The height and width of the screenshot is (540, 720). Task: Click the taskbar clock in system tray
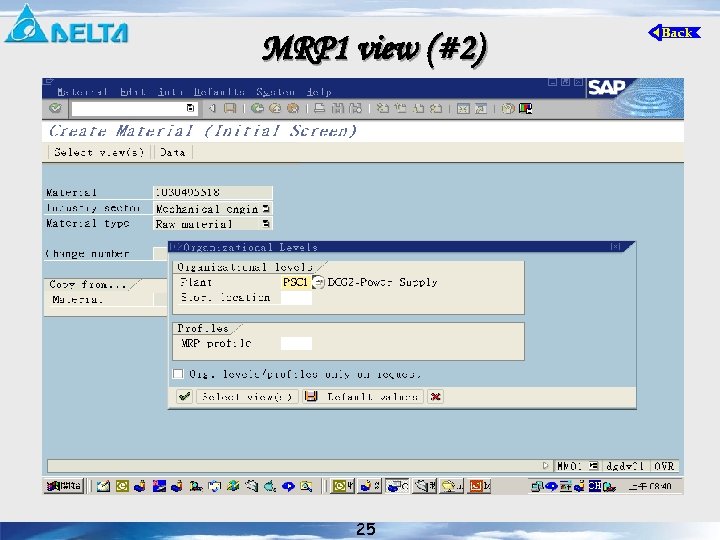(x=650, y=486)
